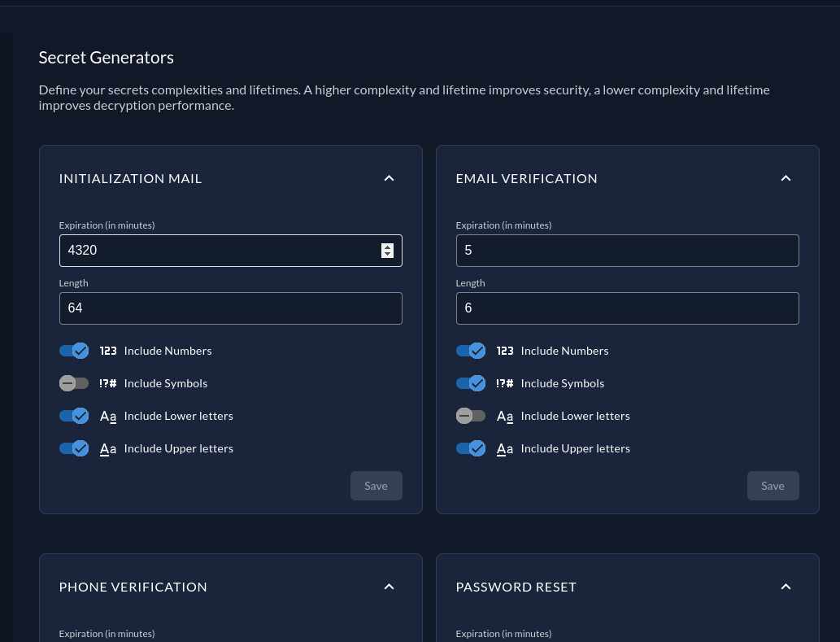This screenshot has width=840, height=642.
Task: Collapse the Password Reset card
Action: pos(786,587)
